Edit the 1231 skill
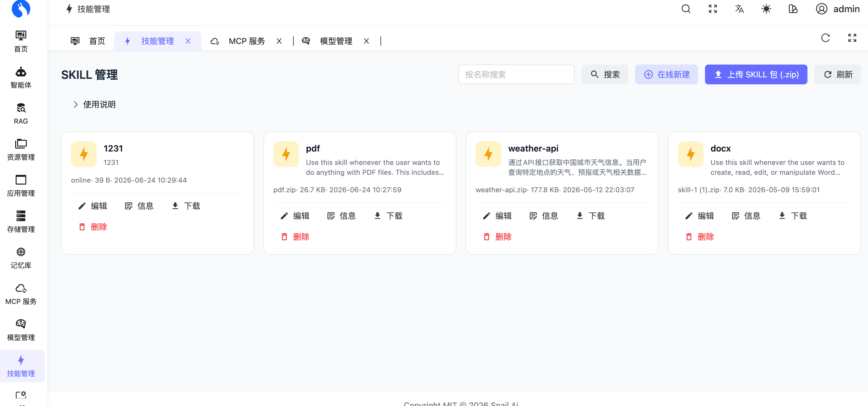This screenshot has height=406, width=868. tap(92, 206)
